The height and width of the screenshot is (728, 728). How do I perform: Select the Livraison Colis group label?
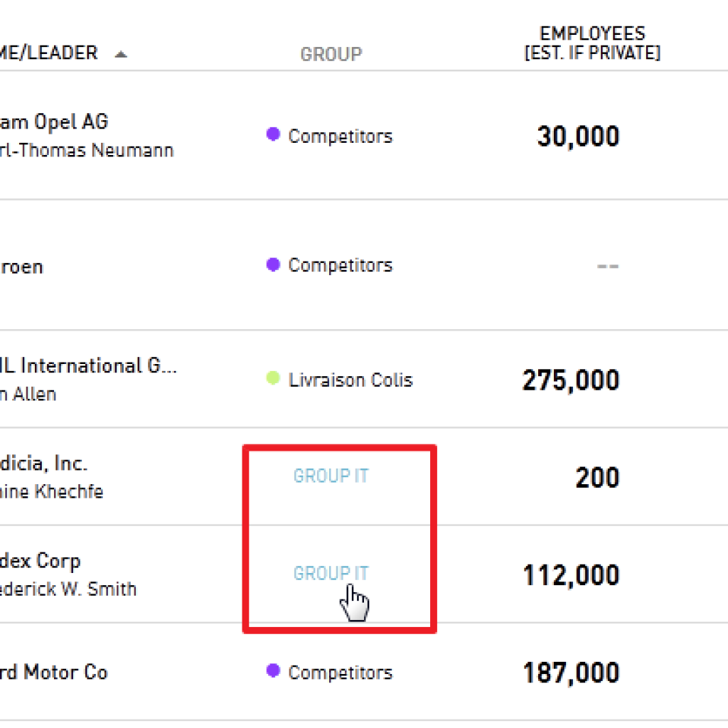tap(350, 380)
